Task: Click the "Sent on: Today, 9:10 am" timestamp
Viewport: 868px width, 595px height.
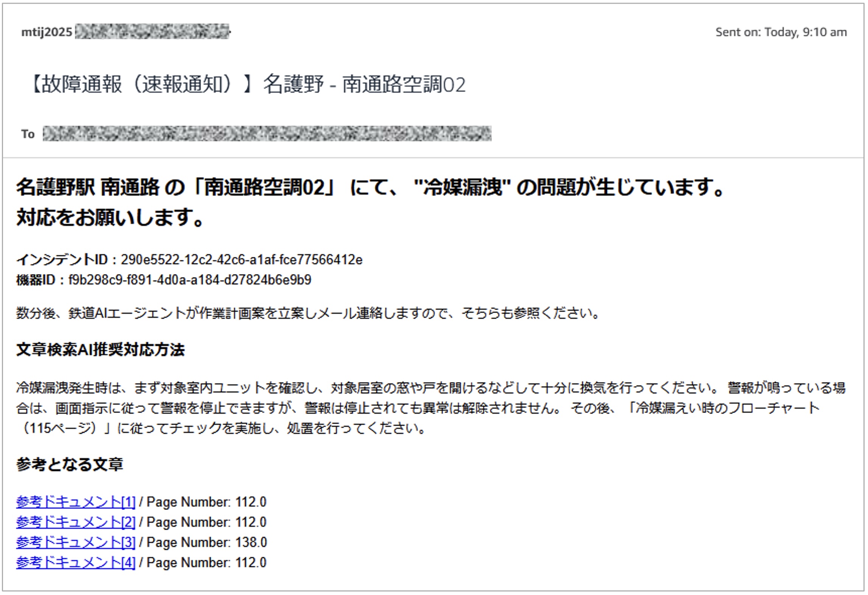Action: pyautogui.click(x=781, y=32)
